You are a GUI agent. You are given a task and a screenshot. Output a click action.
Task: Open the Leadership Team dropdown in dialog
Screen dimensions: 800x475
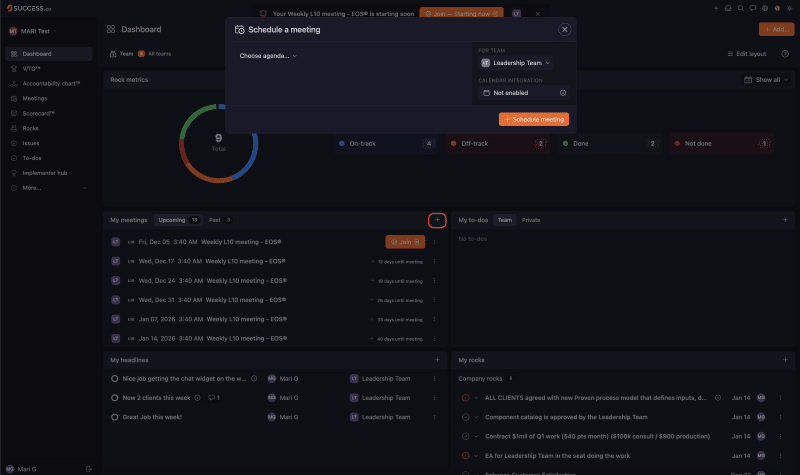tap(516, 63)
